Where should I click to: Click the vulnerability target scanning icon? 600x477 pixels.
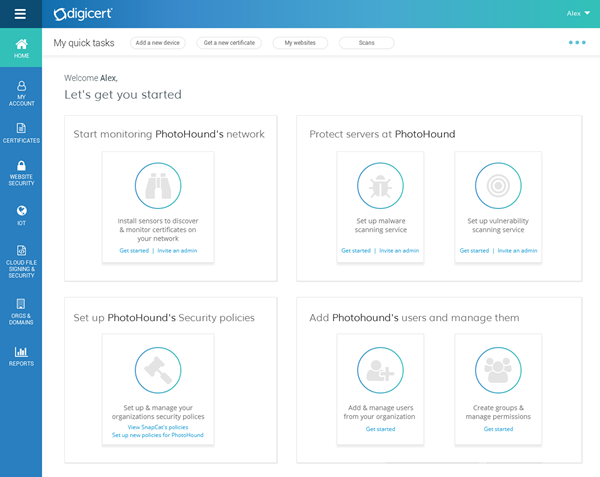(498, 185)
